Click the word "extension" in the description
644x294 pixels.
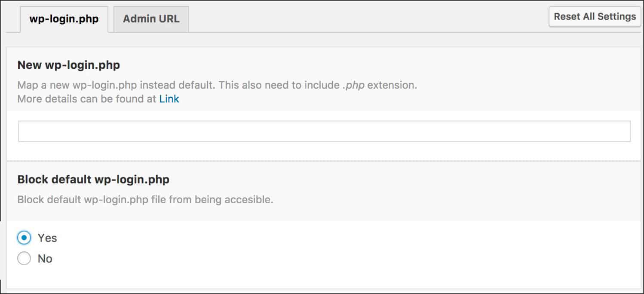[391, 85]
